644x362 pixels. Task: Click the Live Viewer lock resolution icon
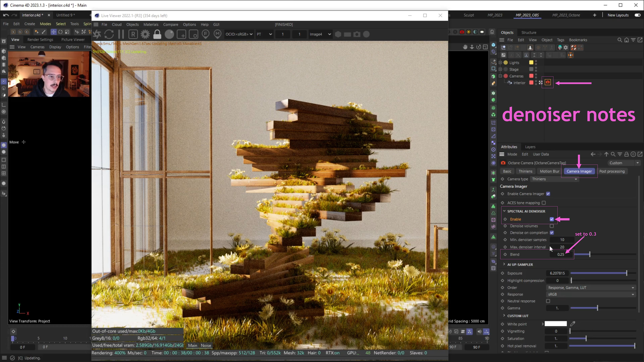(157, 34)
